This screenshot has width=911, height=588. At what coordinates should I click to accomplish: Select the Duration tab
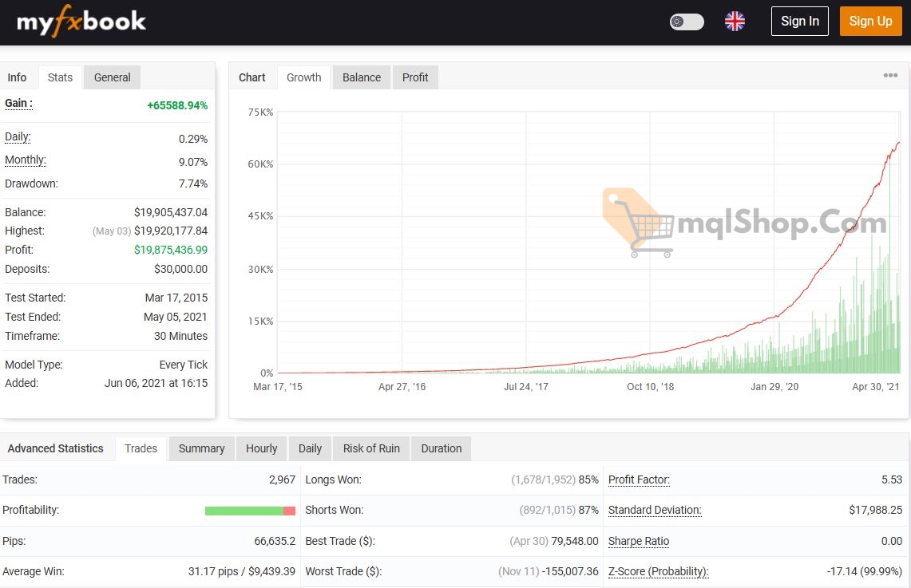click(441, 448)
